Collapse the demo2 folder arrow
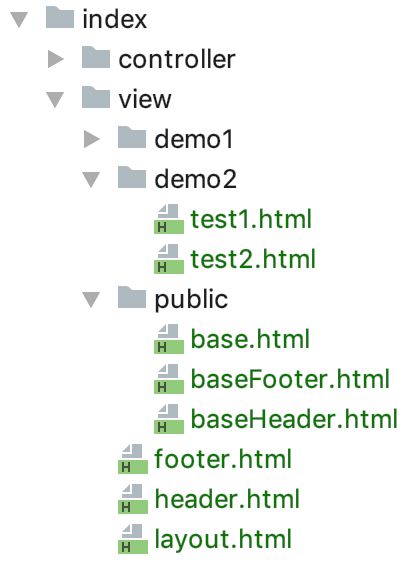This screenshot has width=410, height=564. (x=91, y=179)
